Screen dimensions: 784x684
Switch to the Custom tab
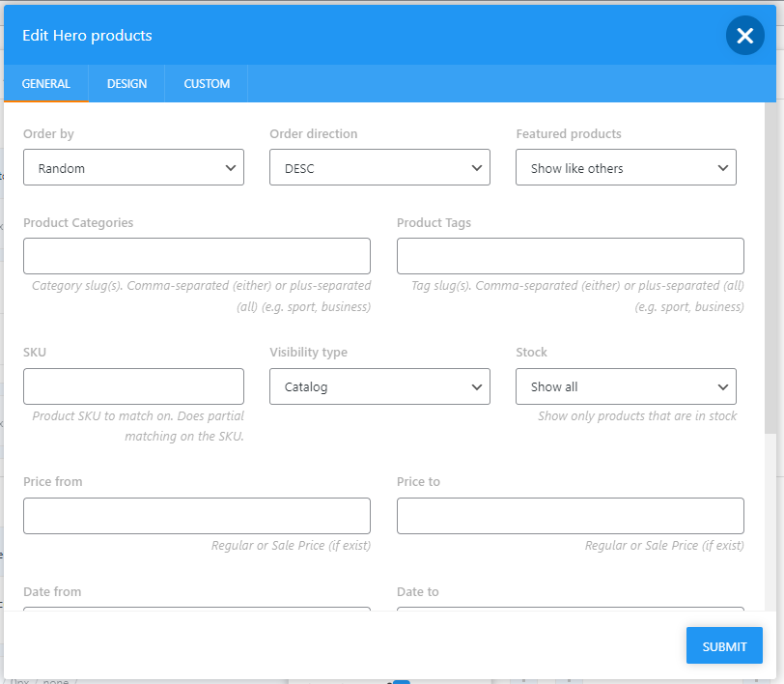coord(207,84)
